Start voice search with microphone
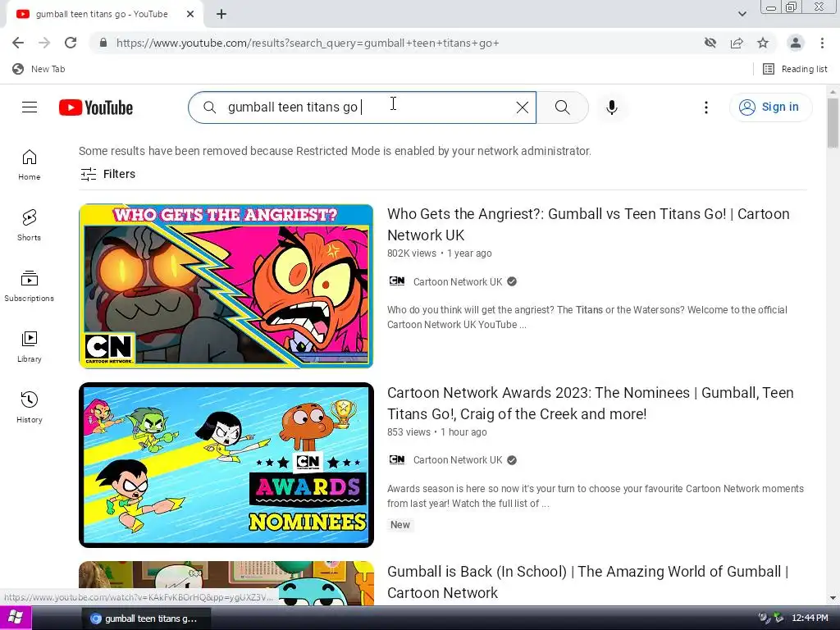This screenshot has height=630, width=840. click(611, 107)
